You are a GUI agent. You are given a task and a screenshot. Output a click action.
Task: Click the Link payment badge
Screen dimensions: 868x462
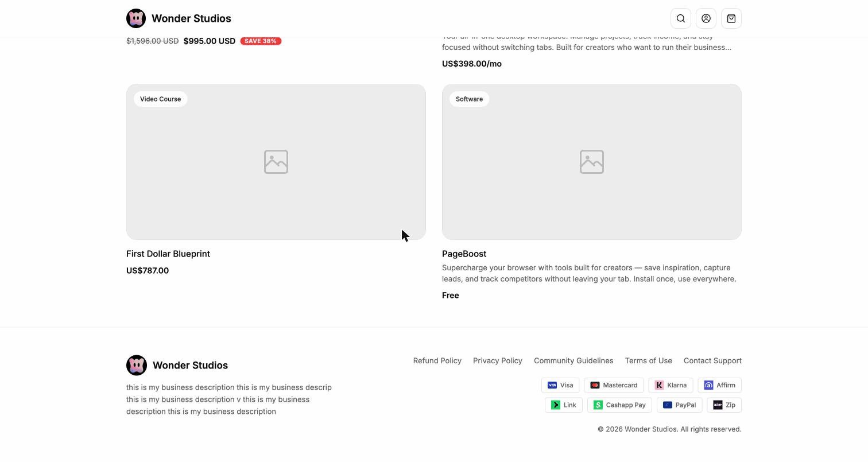coord(564,405)
